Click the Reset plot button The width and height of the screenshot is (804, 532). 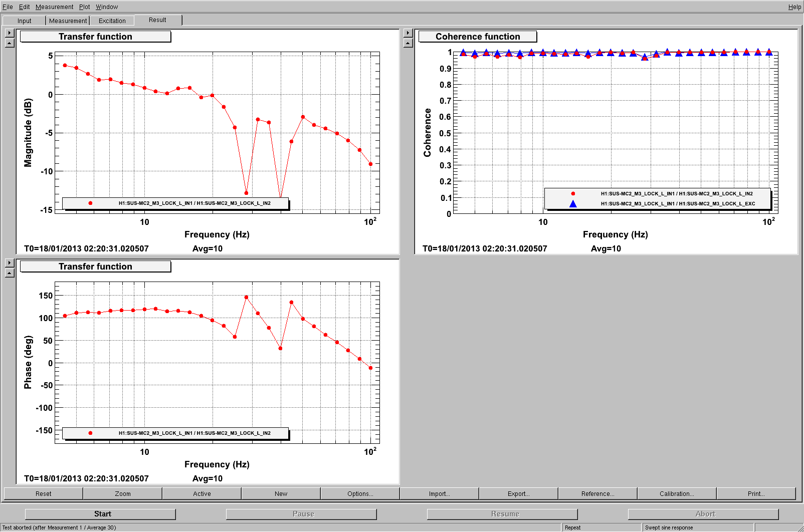43,493
